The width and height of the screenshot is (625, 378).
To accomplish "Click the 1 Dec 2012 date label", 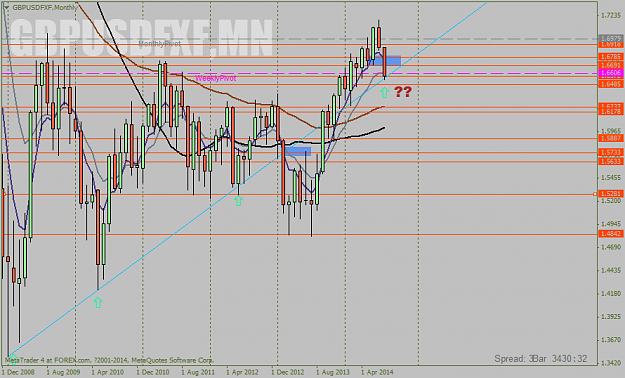I will (287, 372).
